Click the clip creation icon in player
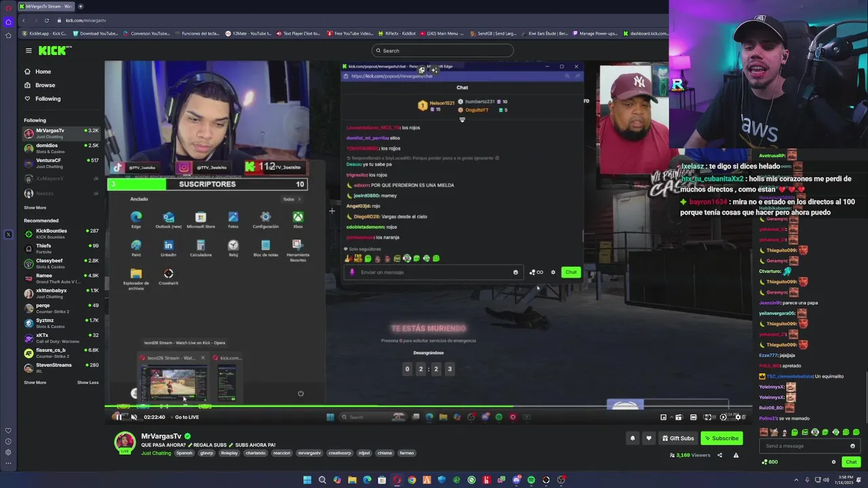The image size is (868, 488). [678, 417]
